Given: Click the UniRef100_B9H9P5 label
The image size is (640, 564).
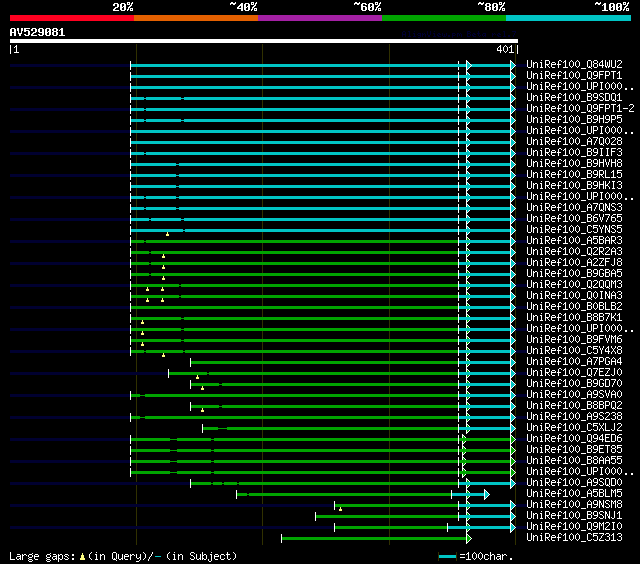Looking at the screenshot, I should [574, 120].
